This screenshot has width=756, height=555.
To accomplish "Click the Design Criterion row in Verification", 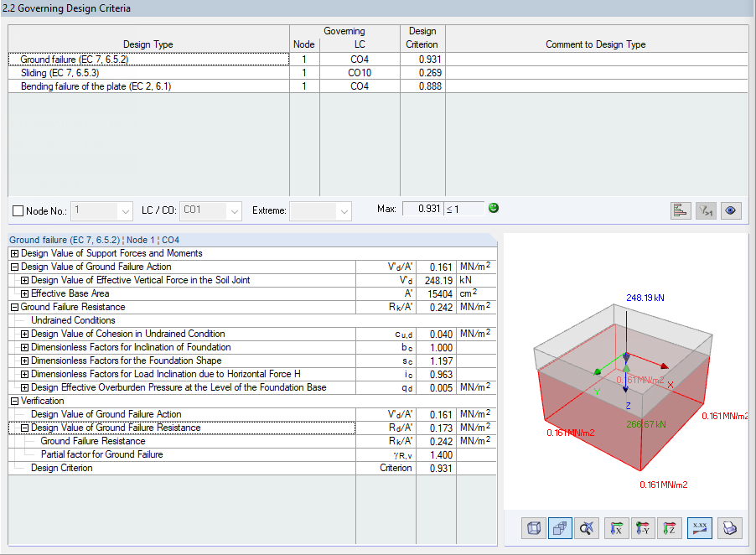I will 252,468.
